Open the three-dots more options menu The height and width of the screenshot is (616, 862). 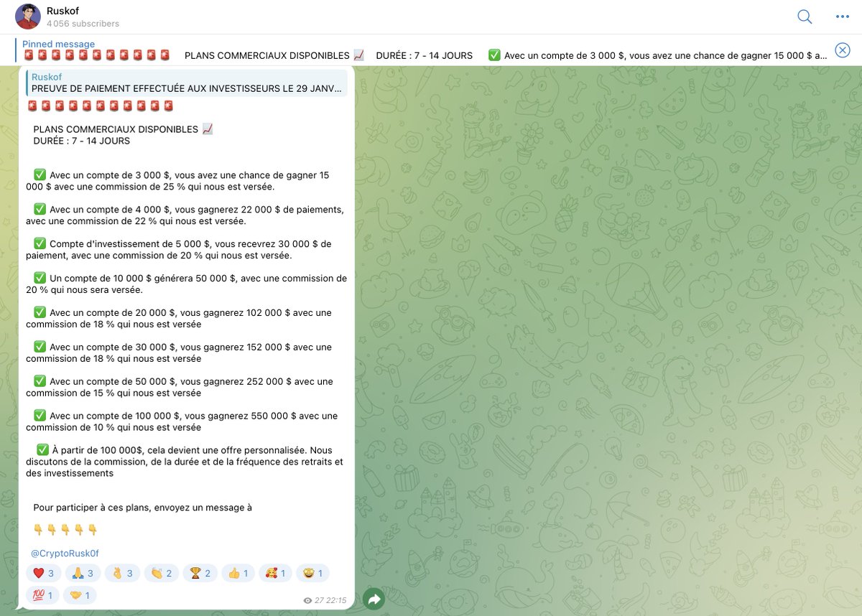click(843, 17)
